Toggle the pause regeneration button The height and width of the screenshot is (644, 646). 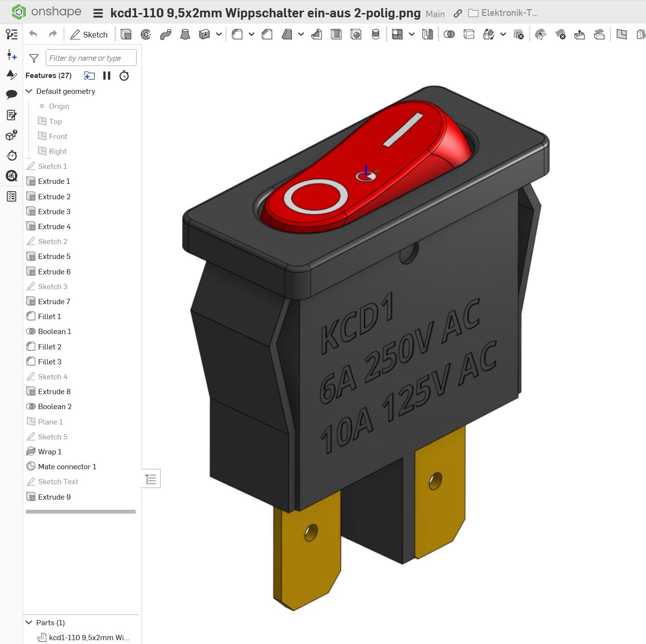[107, 76]
